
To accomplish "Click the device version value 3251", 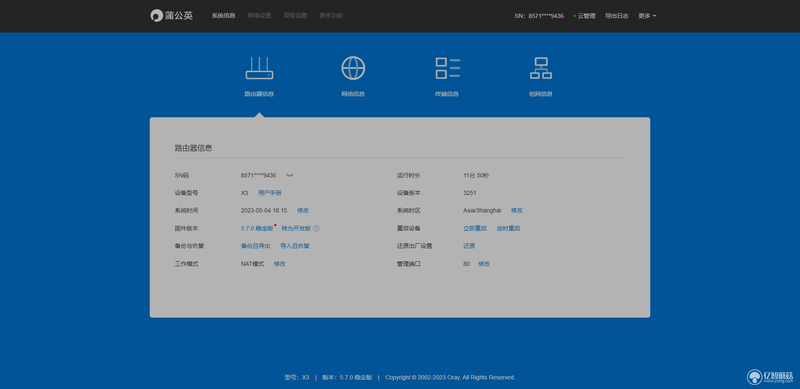I will (x=470, y=193).
